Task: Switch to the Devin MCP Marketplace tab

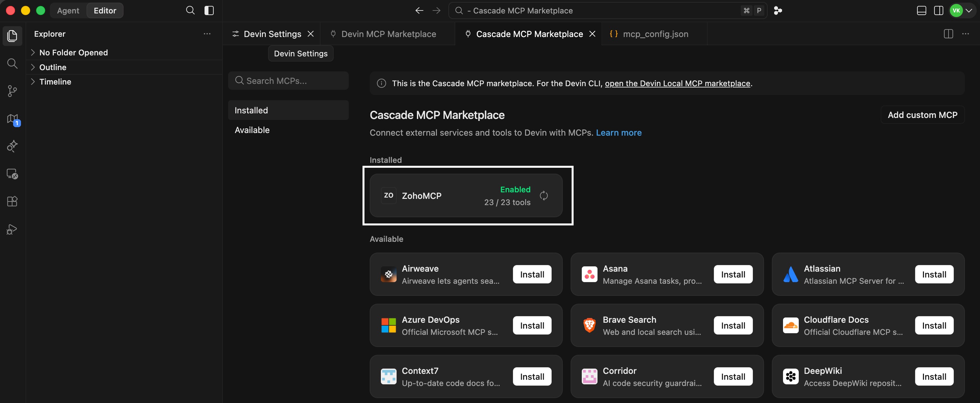Action: (388, 34)
